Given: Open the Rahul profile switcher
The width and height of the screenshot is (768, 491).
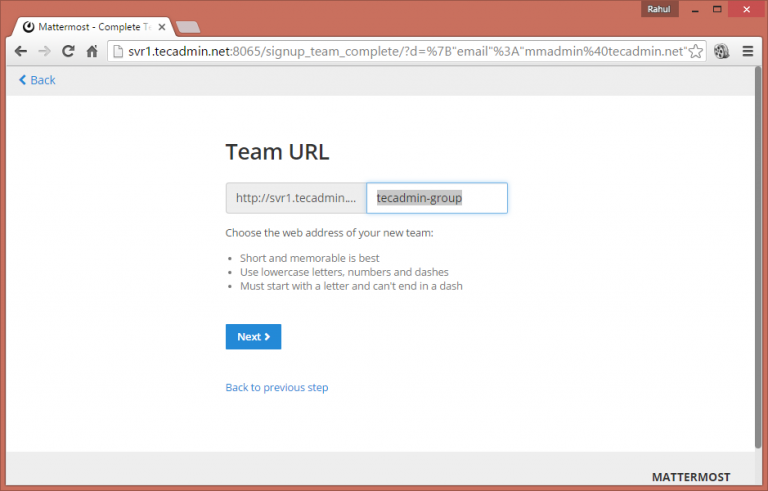Looking at the screenshot, I should pos(659,8).
